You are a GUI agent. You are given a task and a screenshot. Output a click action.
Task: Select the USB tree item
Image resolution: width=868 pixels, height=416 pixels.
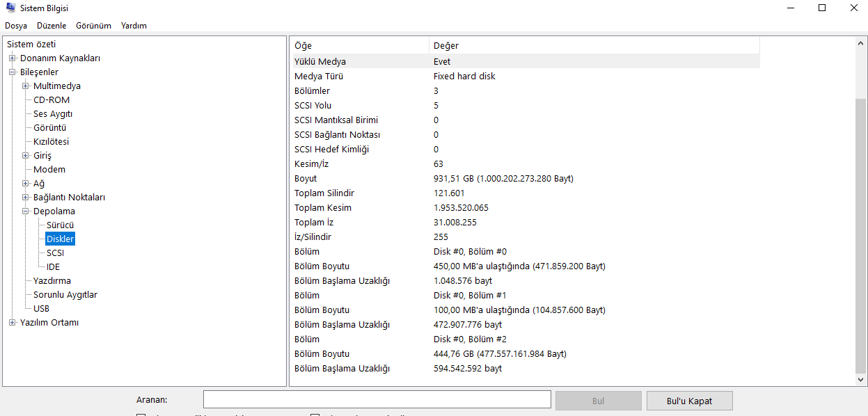(41, 309)
